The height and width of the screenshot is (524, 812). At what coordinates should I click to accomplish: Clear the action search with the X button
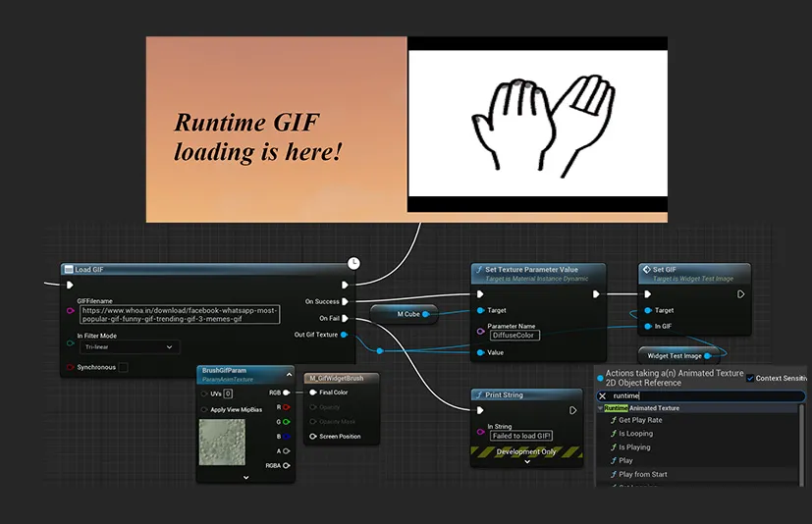pyautogui.click(x=602, y=396)
